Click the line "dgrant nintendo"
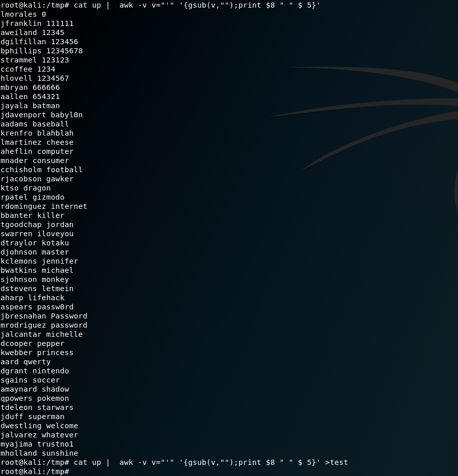The width and height of the screenshot is (458, 476). coord(35,371)
